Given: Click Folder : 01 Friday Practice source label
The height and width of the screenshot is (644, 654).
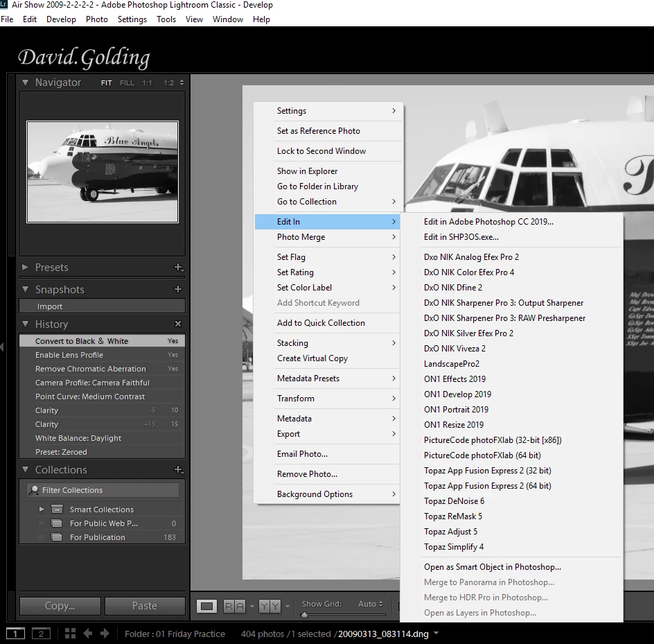Looking at the screenshot, I should (175, 634).
